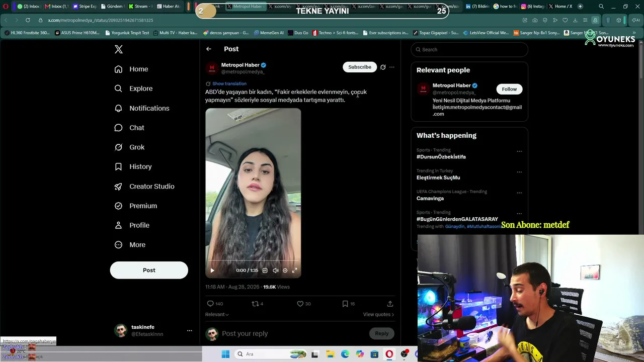
Task: Click the X logo in the sidebar
Action: point(119,49)
